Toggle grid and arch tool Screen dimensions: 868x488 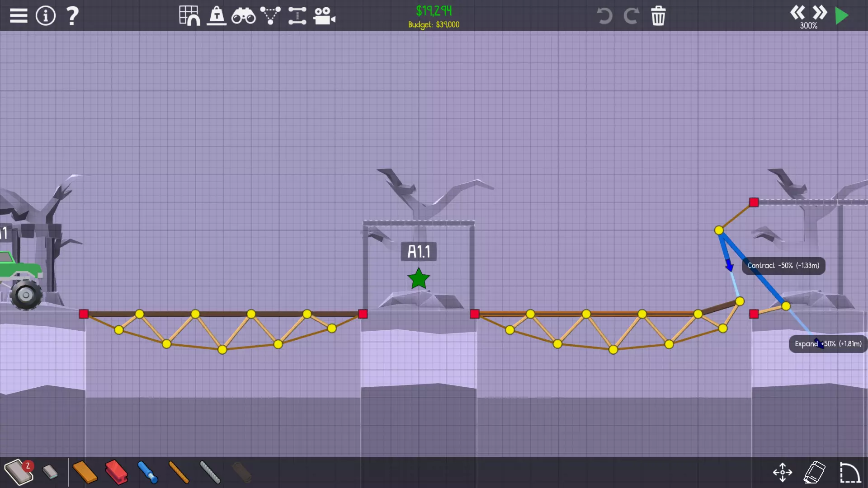(x=189, y=16)
